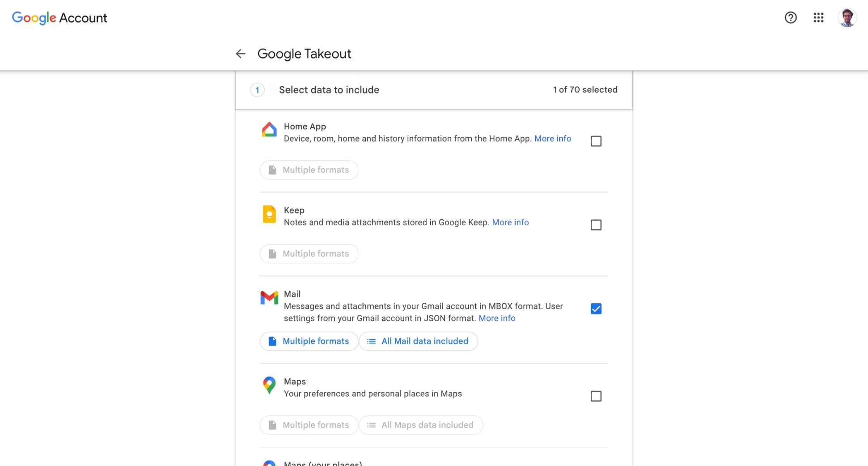Open Multiple formats options for Mail
This screenshot has height=466, width=868.
309,341
